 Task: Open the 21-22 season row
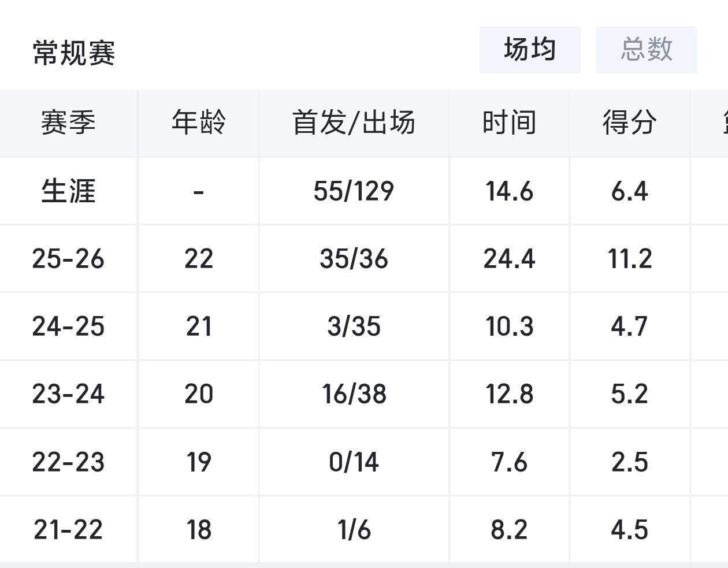(364, 529)
